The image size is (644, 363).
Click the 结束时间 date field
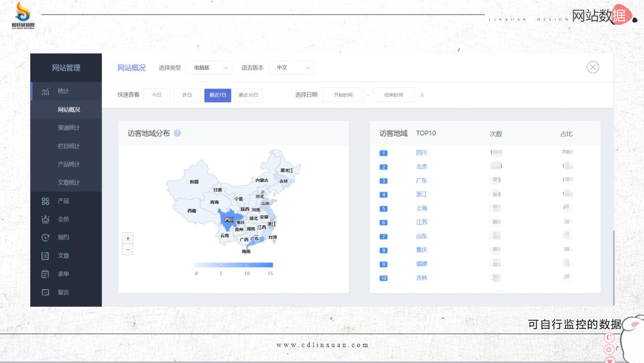394,95
